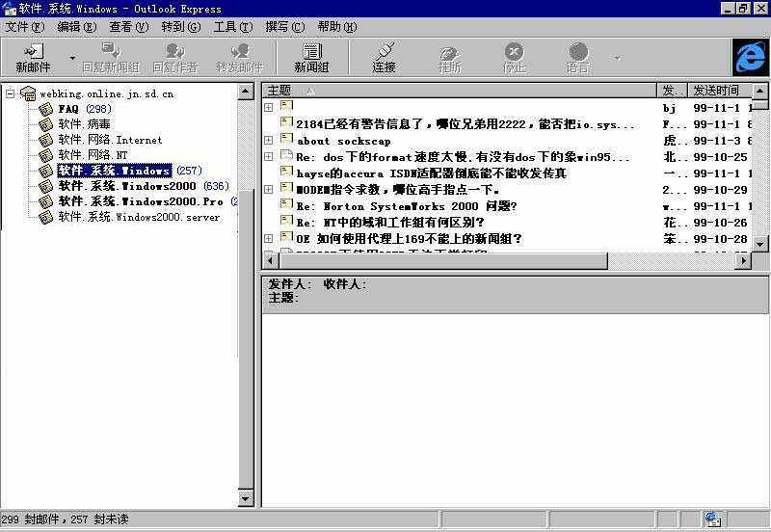Select the 软件.系统.Windows newsgroup icon
This screenshot has height=532, width=771.
pos(45,171)
